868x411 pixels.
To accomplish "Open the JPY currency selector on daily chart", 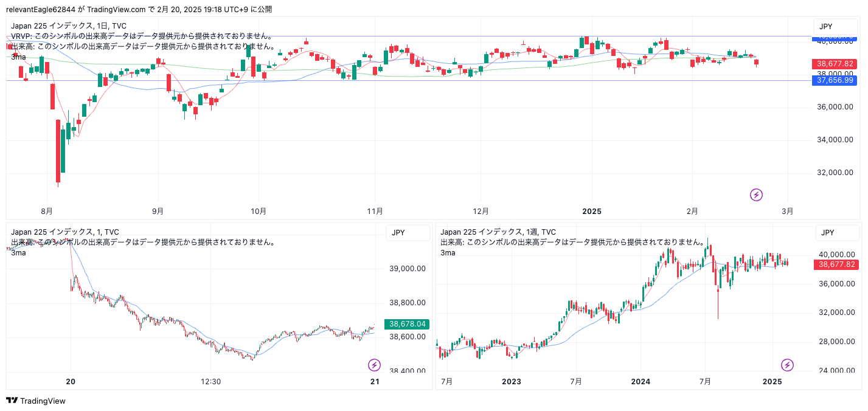I will [825, 26].
